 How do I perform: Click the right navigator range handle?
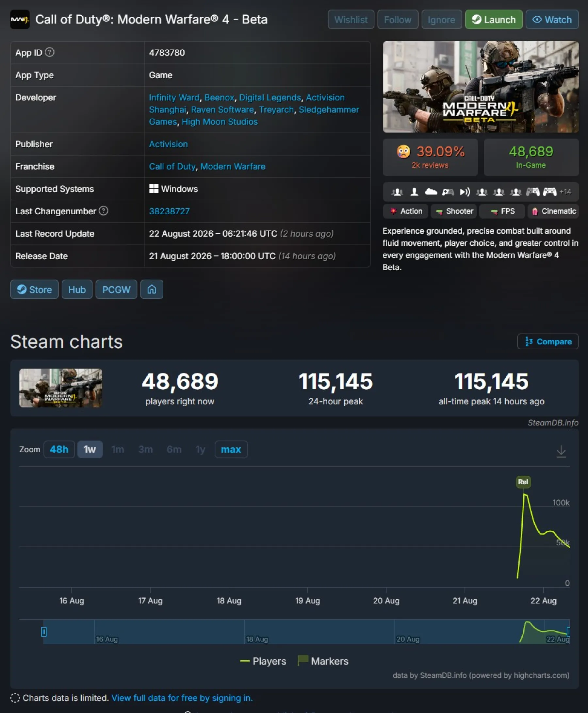[568, 632]
